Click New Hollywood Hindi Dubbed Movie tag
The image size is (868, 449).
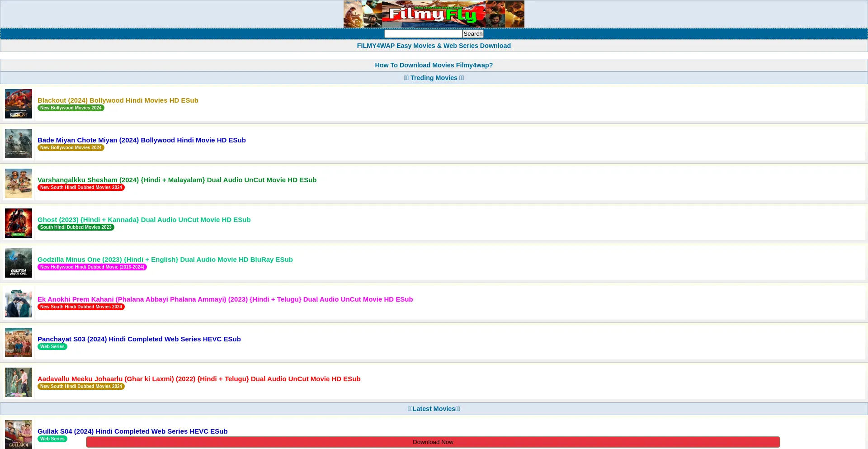[92, 267]
